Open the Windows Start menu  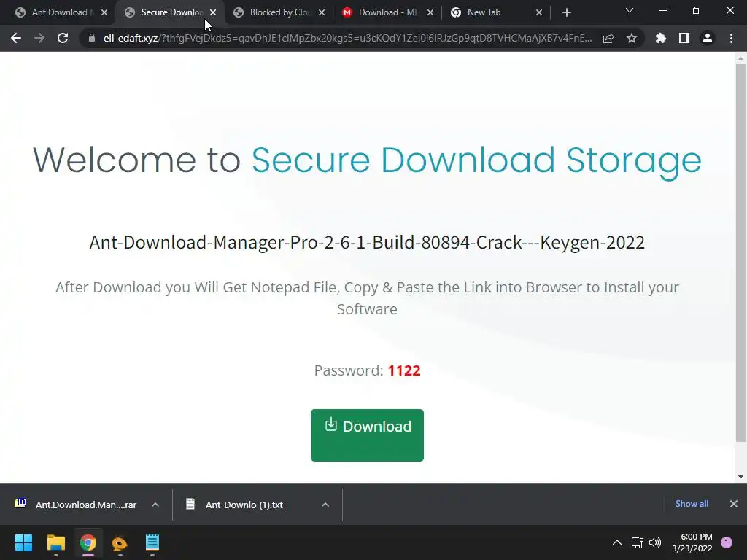pos(23,542)
